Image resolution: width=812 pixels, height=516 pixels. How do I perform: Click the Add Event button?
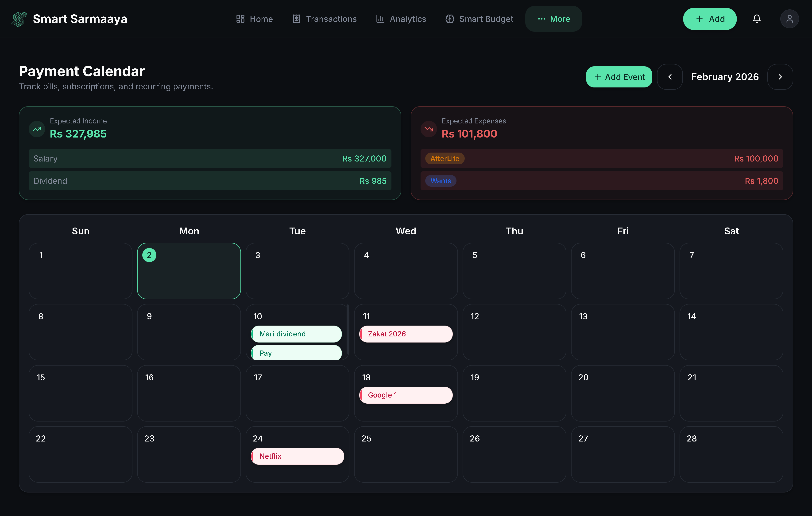[x=619, y=77]
